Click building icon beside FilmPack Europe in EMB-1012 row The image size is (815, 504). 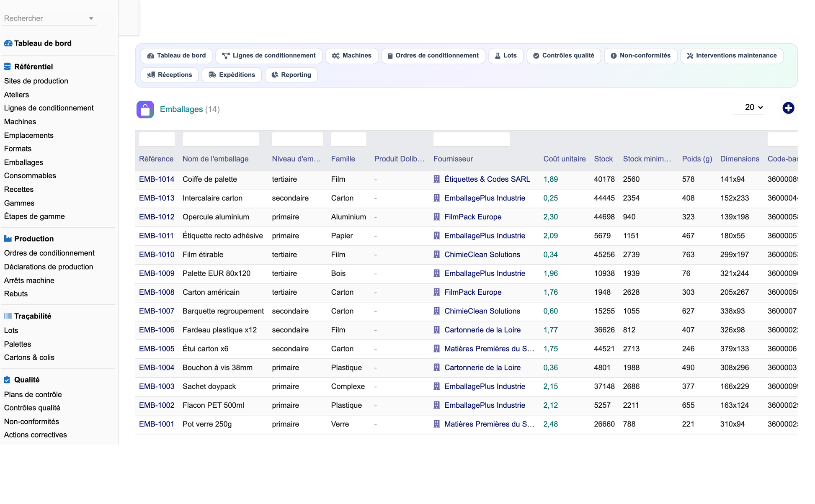point(436,217)
